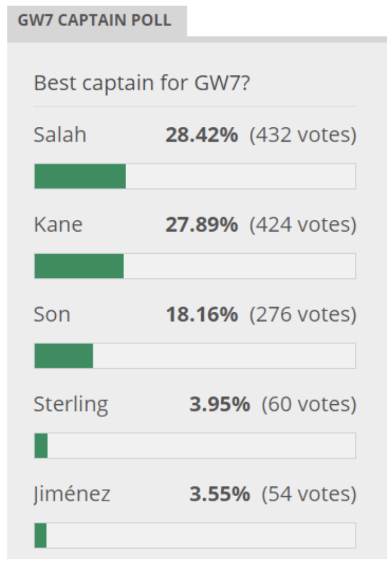Click Salah's 28.42% percentage text
392x566 pixels.
pos(202,135)
